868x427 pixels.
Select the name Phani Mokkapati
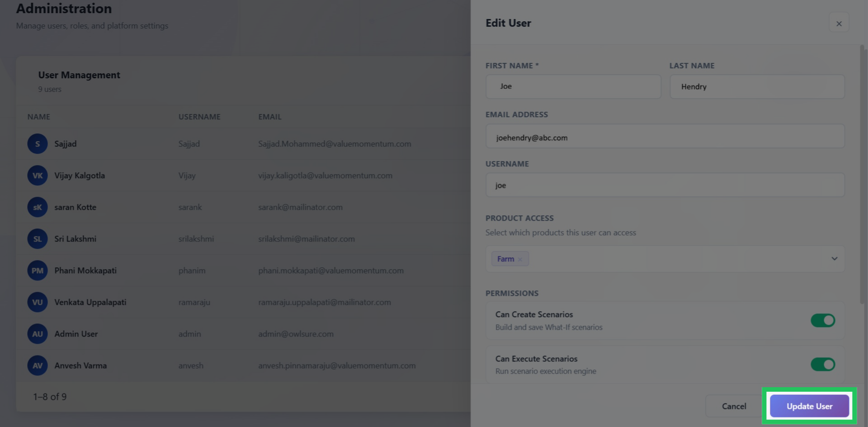coord(85,270)
